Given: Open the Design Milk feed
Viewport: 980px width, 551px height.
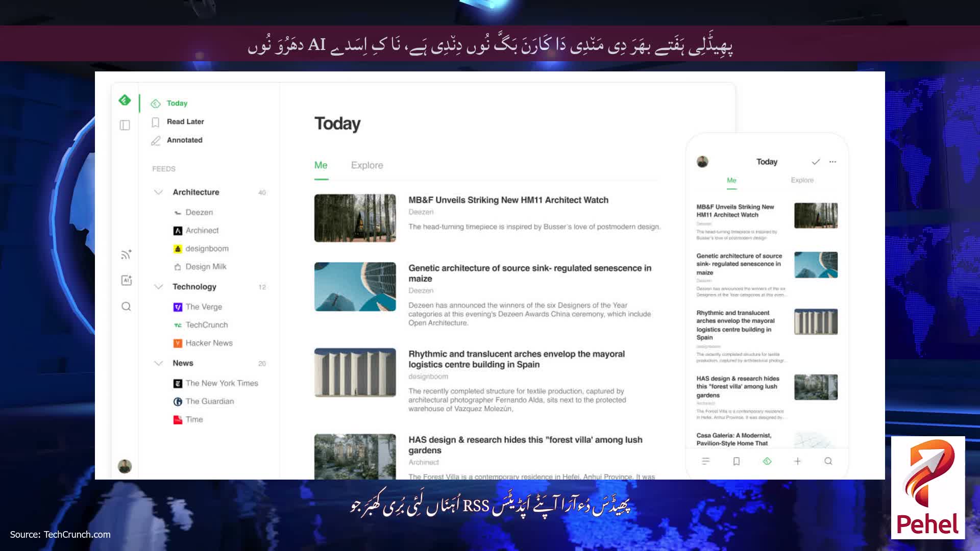Looking at the screenshot, I should pos(206,267).
